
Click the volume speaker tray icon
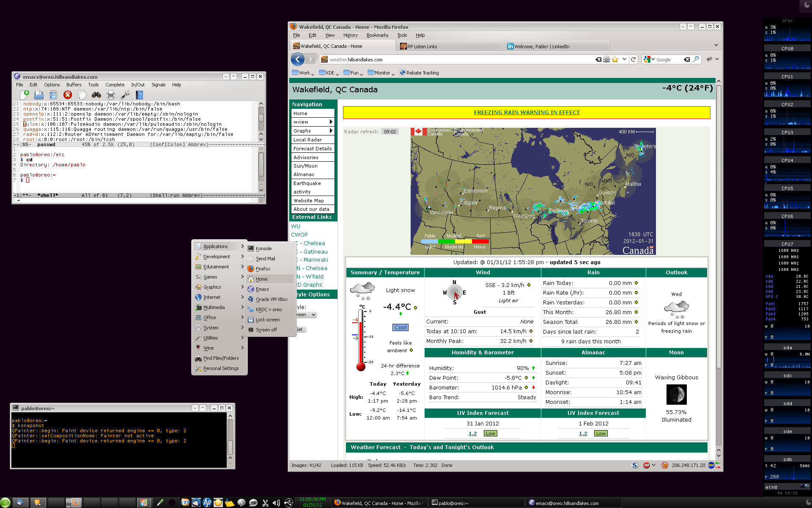pyautogui.click(x=276, y=503)
